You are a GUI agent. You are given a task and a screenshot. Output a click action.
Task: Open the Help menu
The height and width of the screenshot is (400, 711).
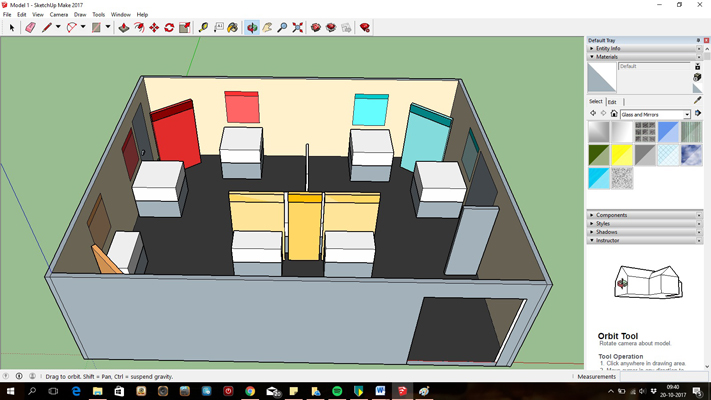coord(142,15)
